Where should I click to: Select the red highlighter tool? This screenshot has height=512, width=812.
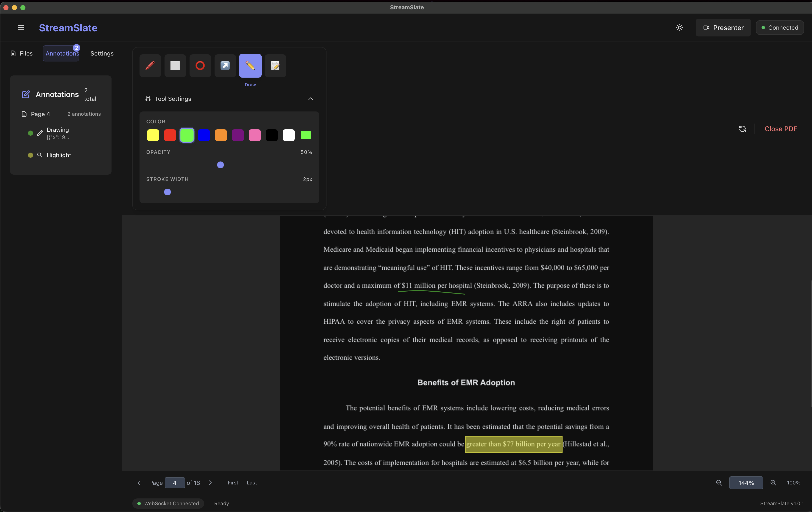click(x=150, y=65)
